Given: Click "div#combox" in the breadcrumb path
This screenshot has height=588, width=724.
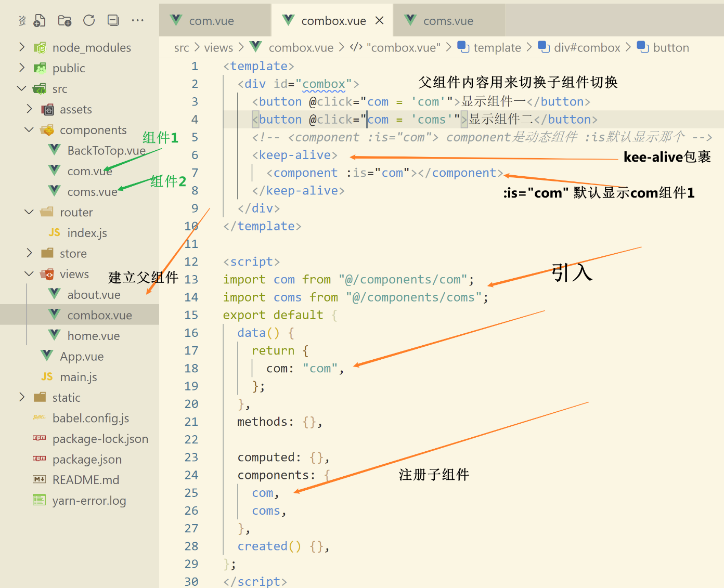Looking at the screenshot, I should coord(587,47).
